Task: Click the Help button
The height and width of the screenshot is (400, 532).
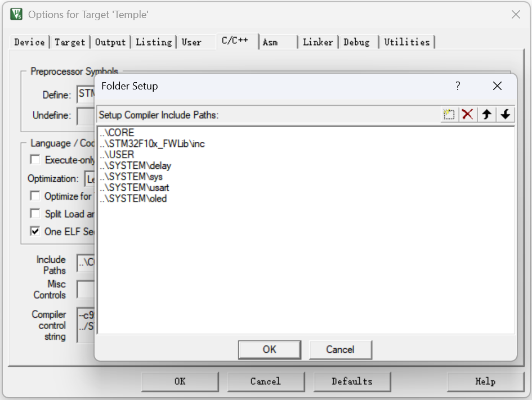Action: coord(485,381)
